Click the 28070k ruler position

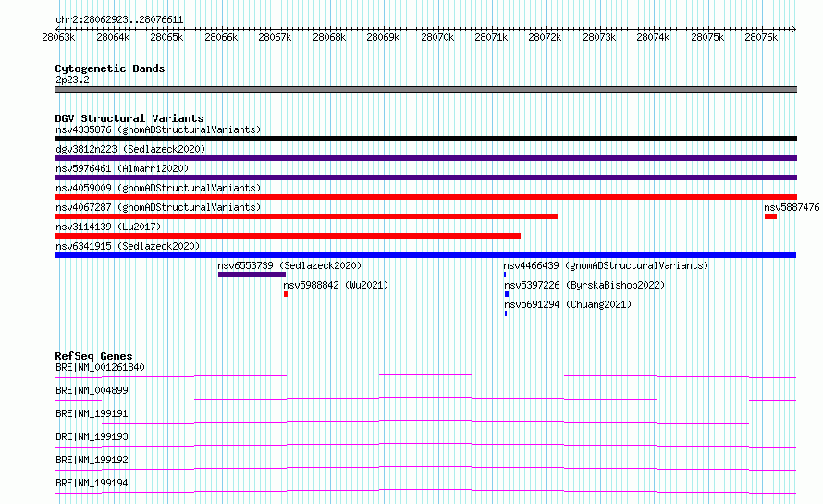(437, 37)
